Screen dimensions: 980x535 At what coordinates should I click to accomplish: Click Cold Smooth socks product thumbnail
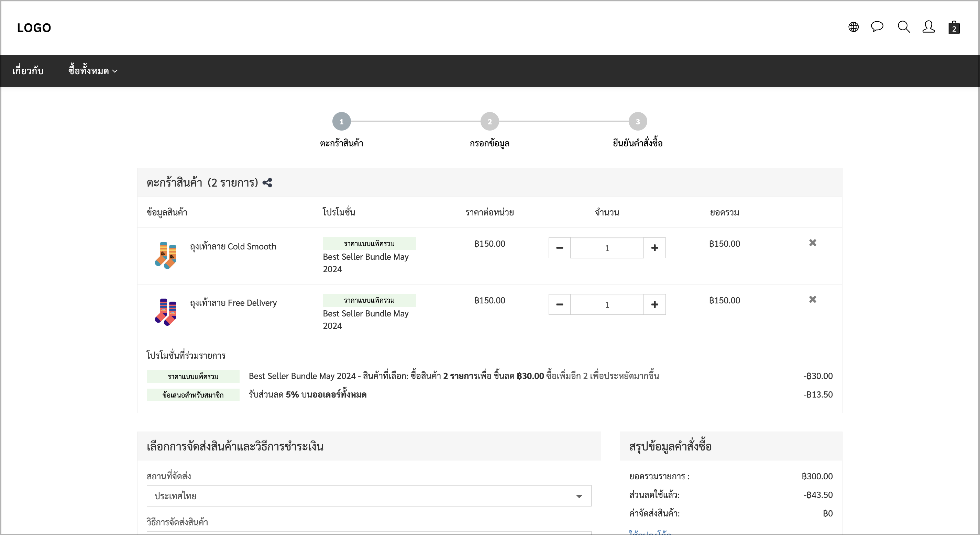coord(165,255)
